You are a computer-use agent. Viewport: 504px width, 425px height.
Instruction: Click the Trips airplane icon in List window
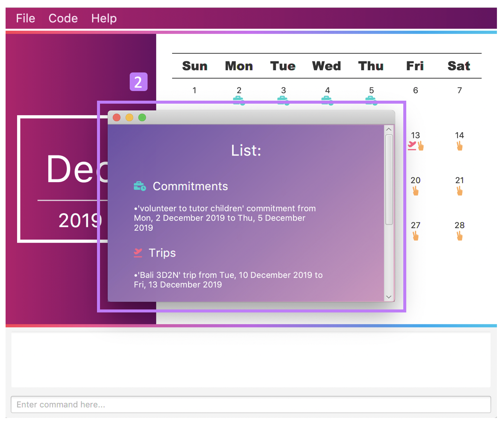click(x=138, y=253)
